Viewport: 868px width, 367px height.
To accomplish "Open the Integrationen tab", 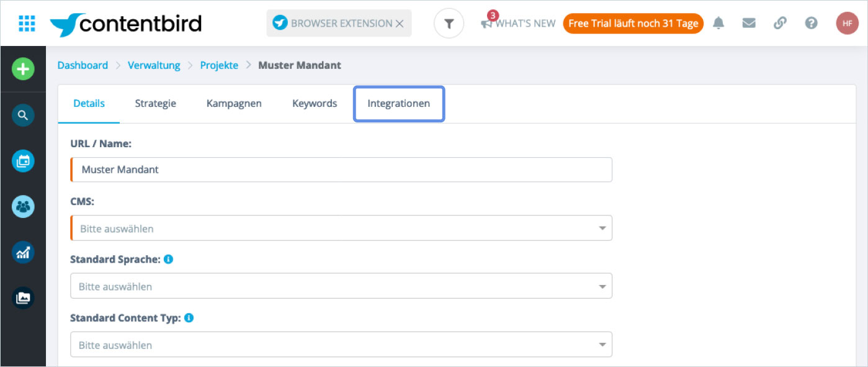I will pyautogui.click(x=399, y=104).
